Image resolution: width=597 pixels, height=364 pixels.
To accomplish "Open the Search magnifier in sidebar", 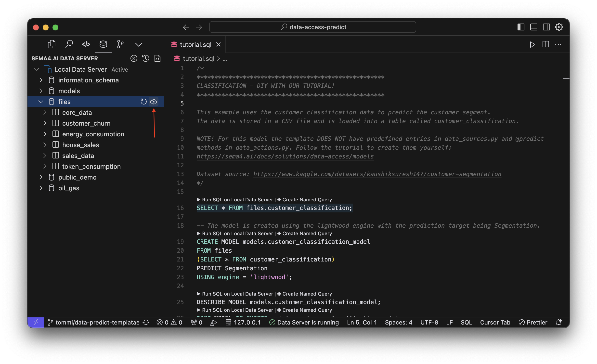I will tap(69, 44).
